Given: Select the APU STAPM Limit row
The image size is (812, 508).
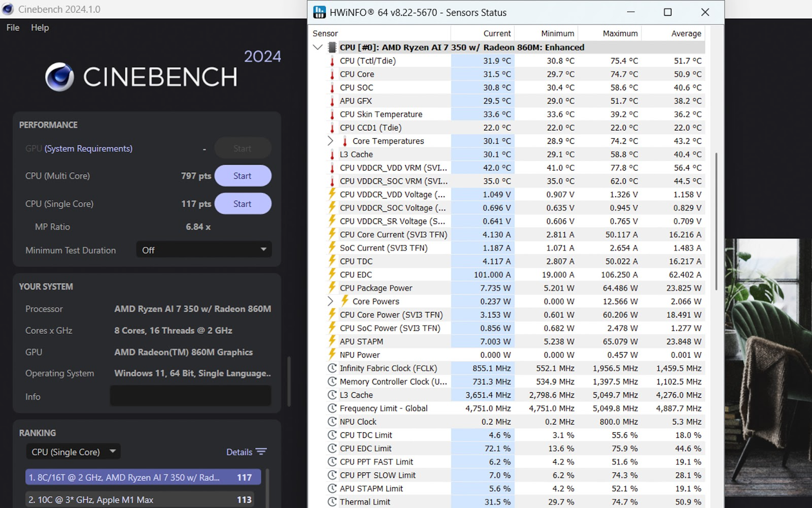Looking at the screenshot, I should 515,488.
